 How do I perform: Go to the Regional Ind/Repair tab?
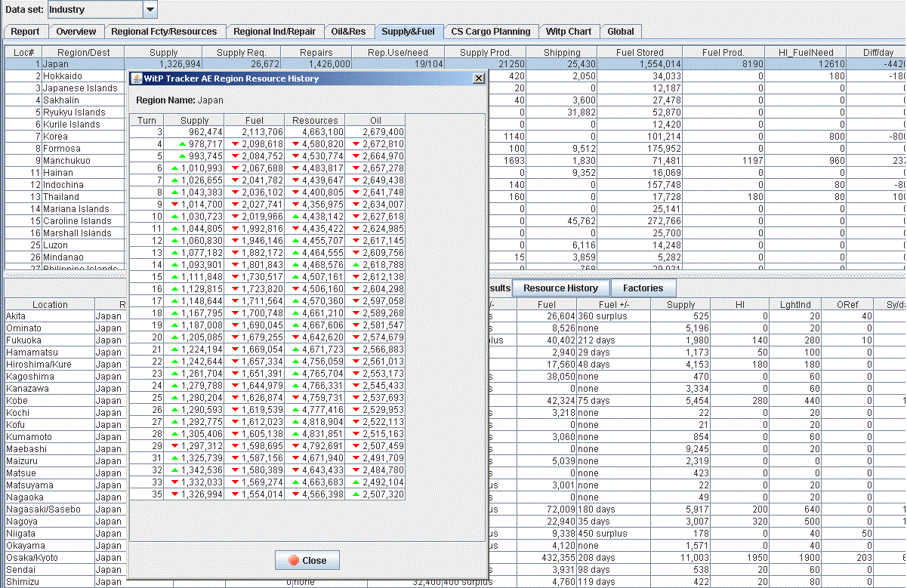pos(274,32)
